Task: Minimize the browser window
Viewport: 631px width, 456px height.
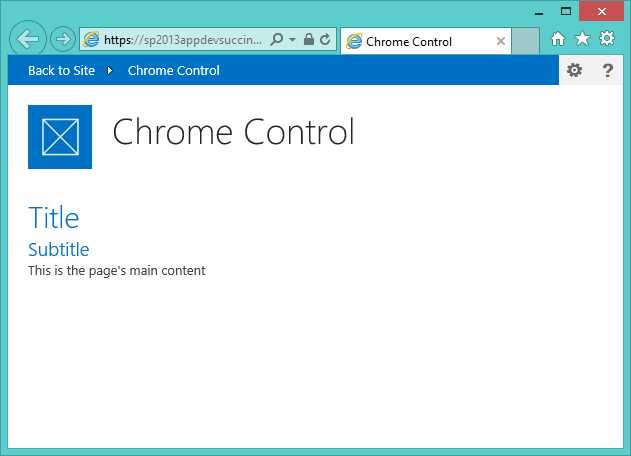Action: pos(539,12)
